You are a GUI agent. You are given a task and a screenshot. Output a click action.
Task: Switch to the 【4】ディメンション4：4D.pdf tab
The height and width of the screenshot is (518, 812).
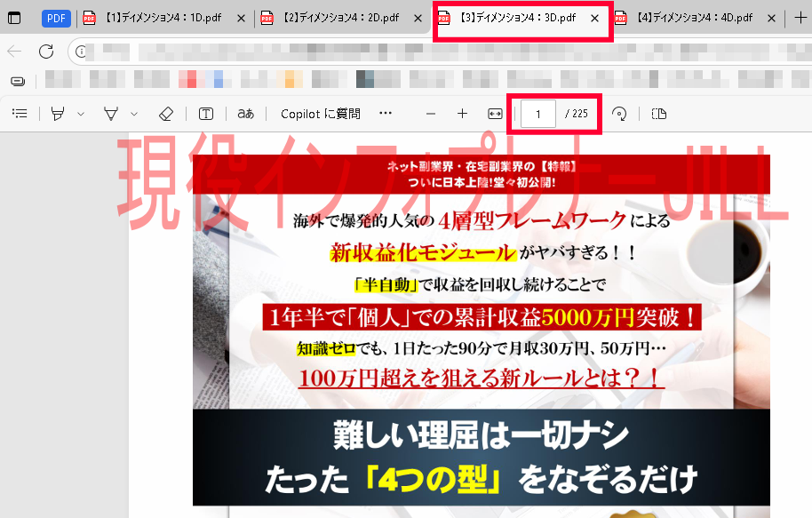click(x=693, y=18)
